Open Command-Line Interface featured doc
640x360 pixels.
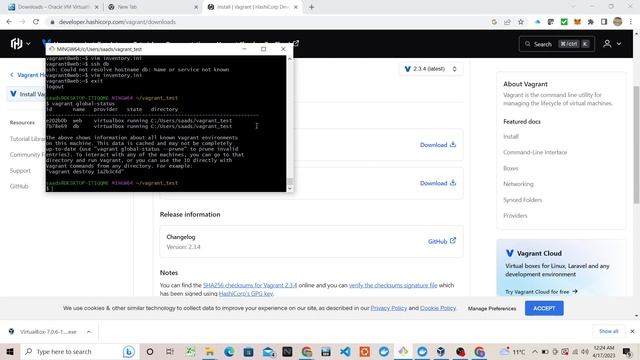coord(535,152)
